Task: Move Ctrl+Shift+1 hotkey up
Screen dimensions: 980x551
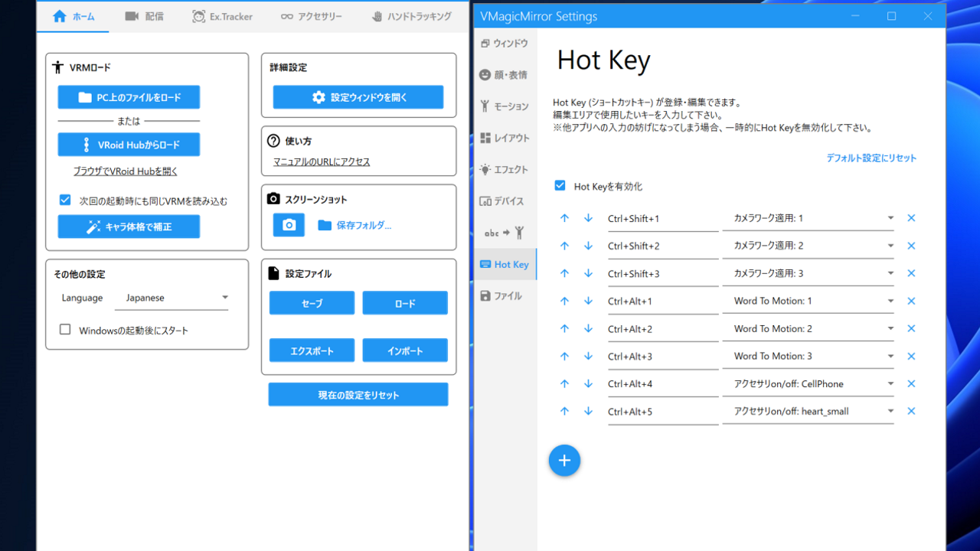Action: point(564,218)
